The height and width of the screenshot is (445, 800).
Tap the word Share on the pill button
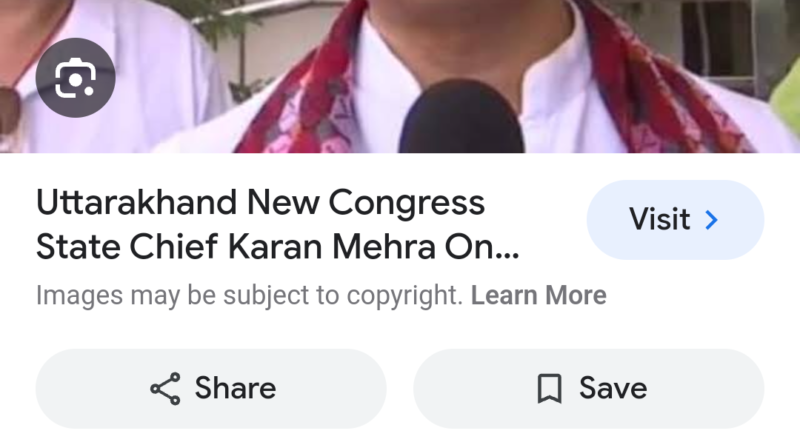point(235,388)
